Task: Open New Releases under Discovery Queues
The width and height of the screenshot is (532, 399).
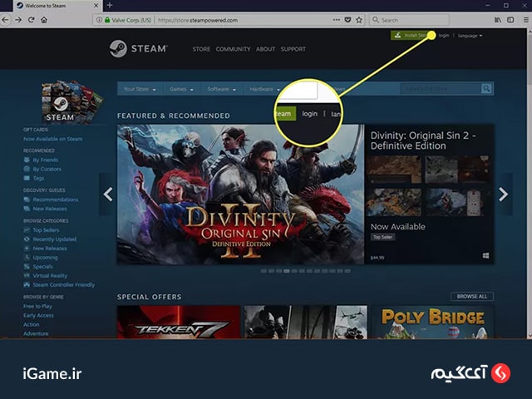Action: tap(50, 209)
